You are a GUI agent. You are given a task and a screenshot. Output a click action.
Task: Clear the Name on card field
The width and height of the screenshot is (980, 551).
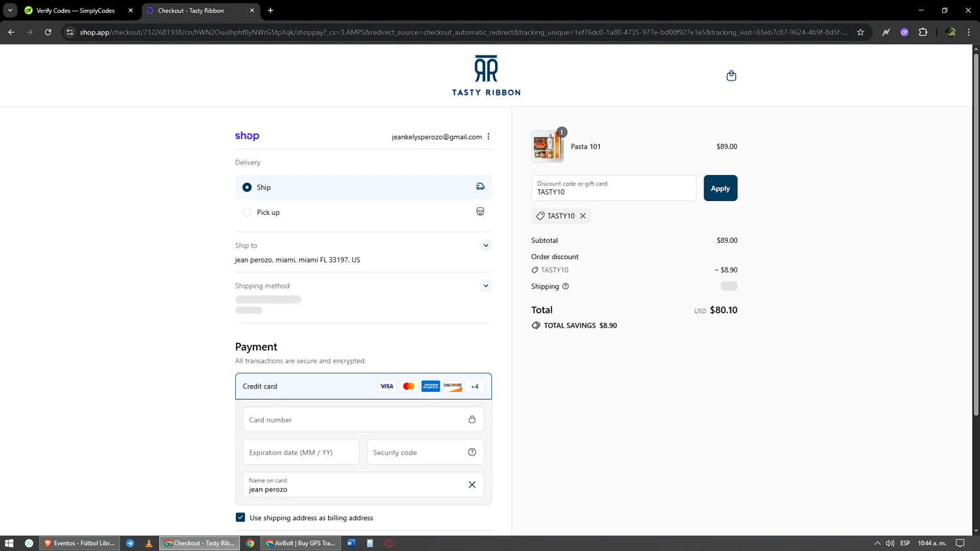pos(472,484)
